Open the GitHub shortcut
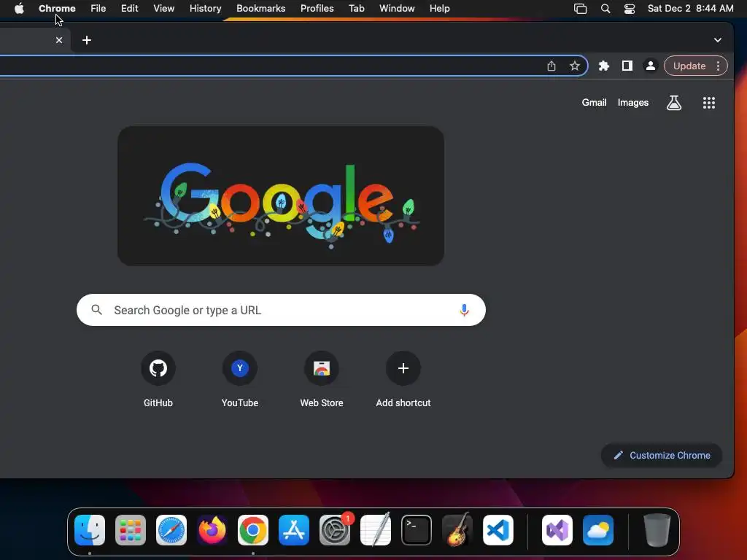This screenshot has width=747, height=560. pos(158,379)
